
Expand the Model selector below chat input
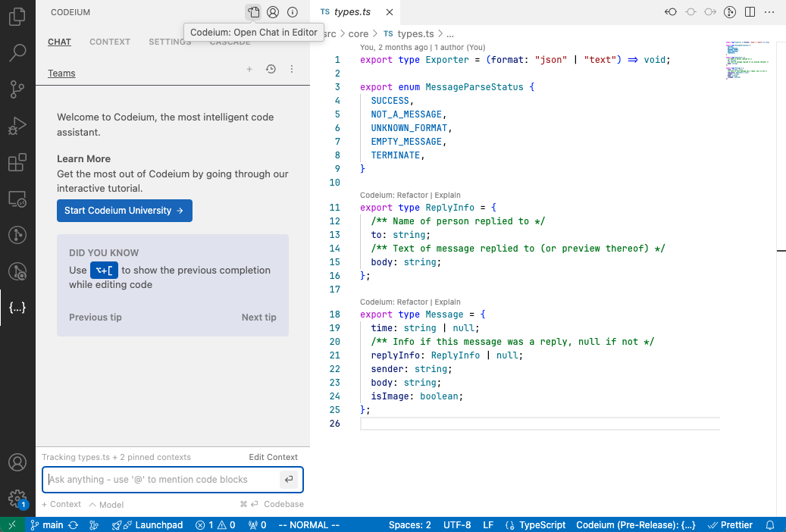coord(106,504)
